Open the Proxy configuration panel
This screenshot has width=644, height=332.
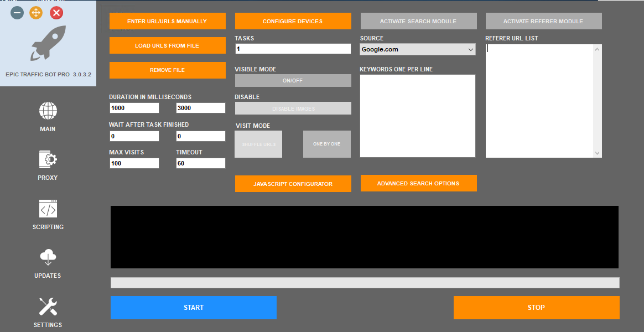pos(48,165)
